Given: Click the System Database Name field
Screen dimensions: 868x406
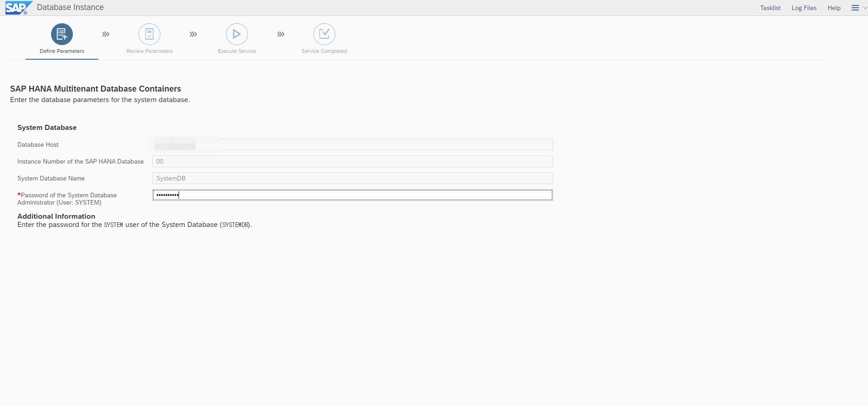Looking at the screenshot, I should (352, 178).
